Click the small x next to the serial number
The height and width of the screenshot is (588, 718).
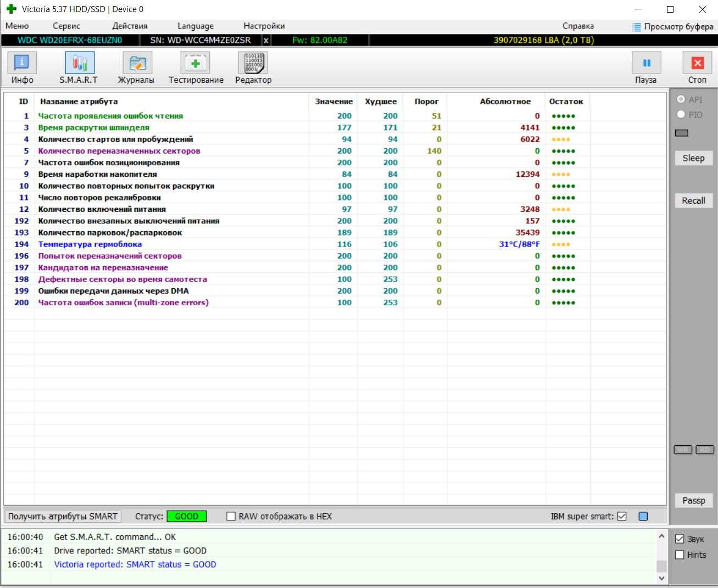coord(266,40)
